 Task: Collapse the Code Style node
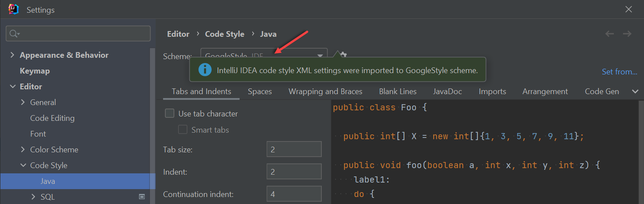[x=23, y=165]
